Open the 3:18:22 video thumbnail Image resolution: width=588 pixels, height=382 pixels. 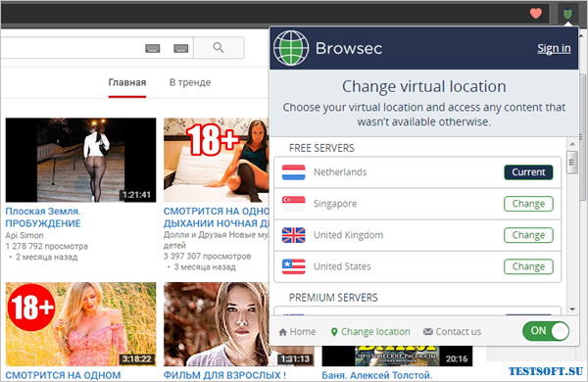80,324
